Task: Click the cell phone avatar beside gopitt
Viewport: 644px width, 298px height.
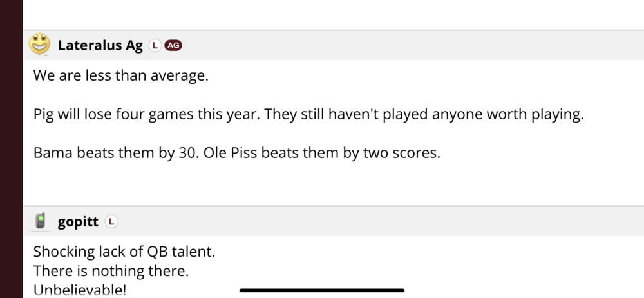Action: [41, 222]
